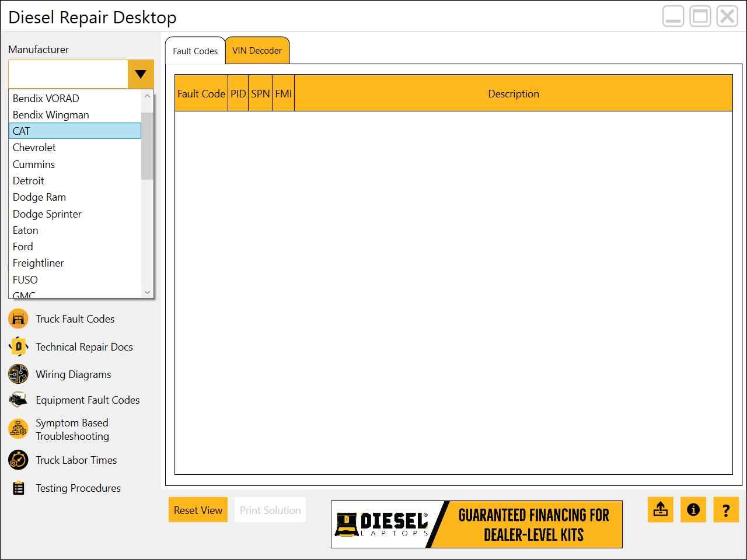Go to Truck Labor Times
Screen dimensions: 747x560
pos(76,460)
